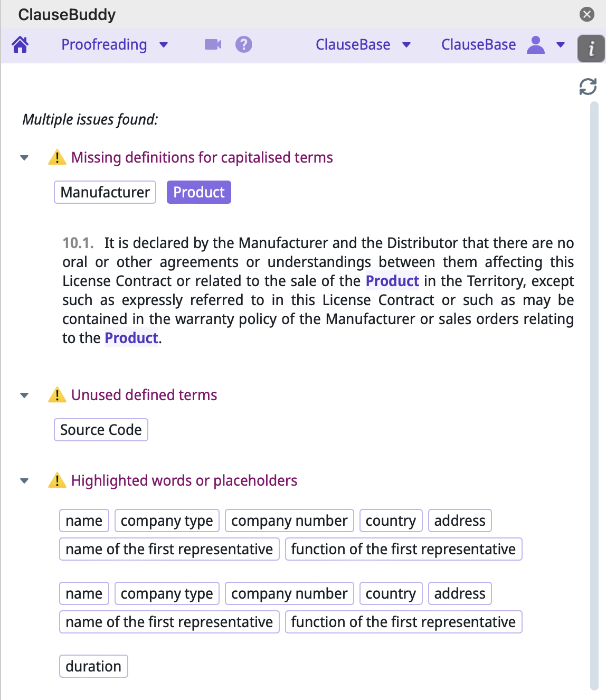Click the warning icon beside Unused defined terms

click(56, 395)
